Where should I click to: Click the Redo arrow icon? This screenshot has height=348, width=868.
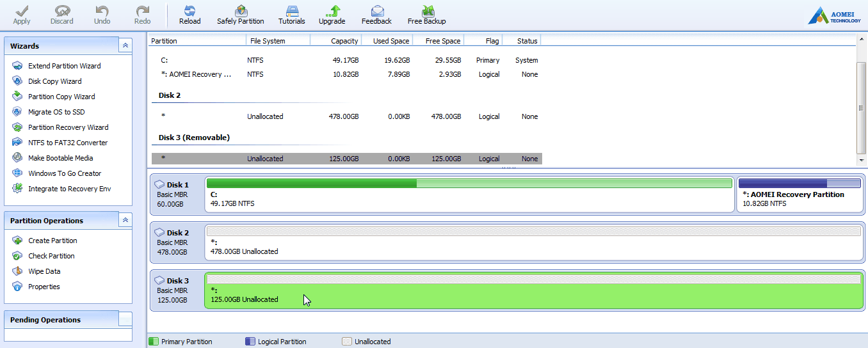click(142, 11)
